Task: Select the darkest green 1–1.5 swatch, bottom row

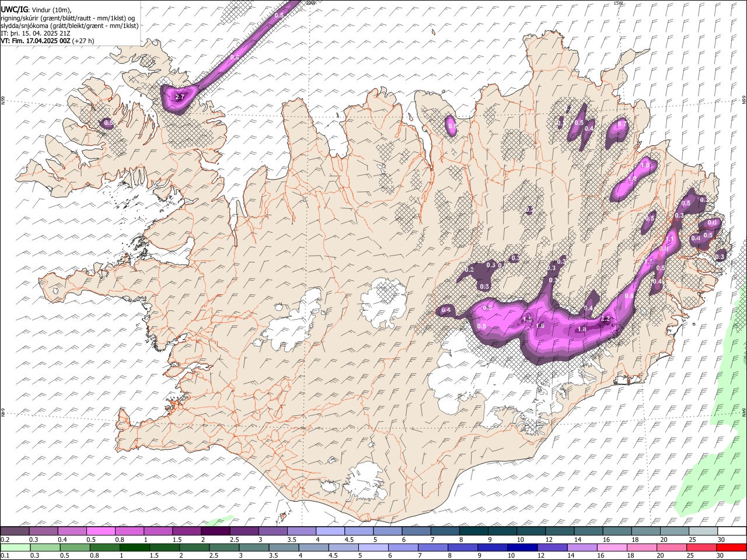Action: pyautogui.click(x=135, y=548)
